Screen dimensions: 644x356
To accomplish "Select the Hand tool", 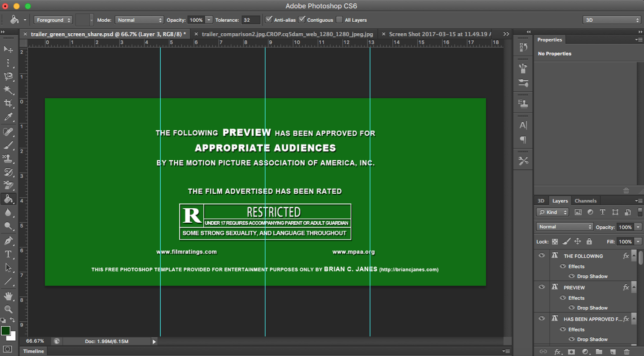I will point(8,296).
